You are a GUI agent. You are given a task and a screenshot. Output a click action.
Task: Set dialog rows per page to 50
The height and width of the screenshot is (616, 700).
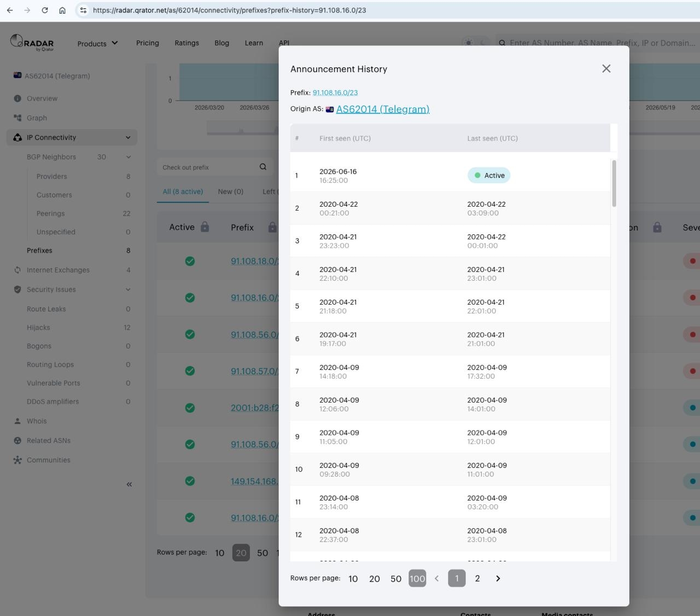pyautogui.click(x=396, y=579)
